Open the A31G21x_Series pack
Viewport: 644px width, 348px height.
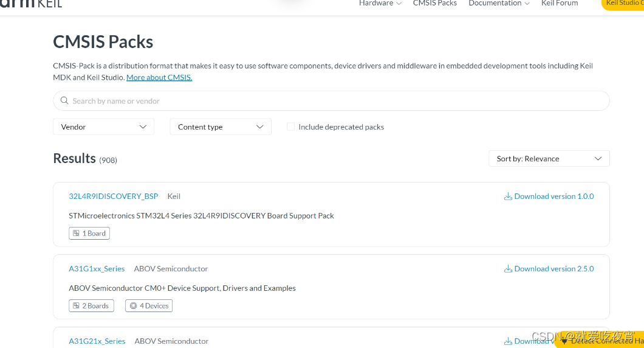pos(97,341)
